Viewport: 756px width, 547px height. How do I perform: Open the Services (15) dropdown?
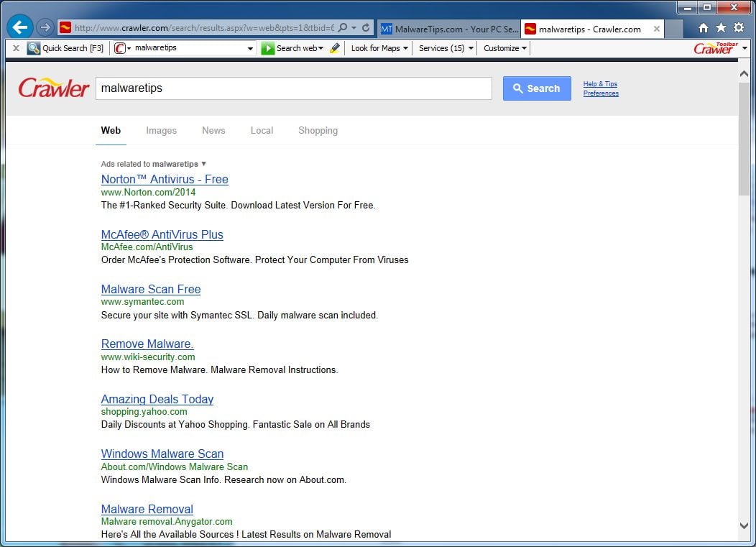point(446,47)
